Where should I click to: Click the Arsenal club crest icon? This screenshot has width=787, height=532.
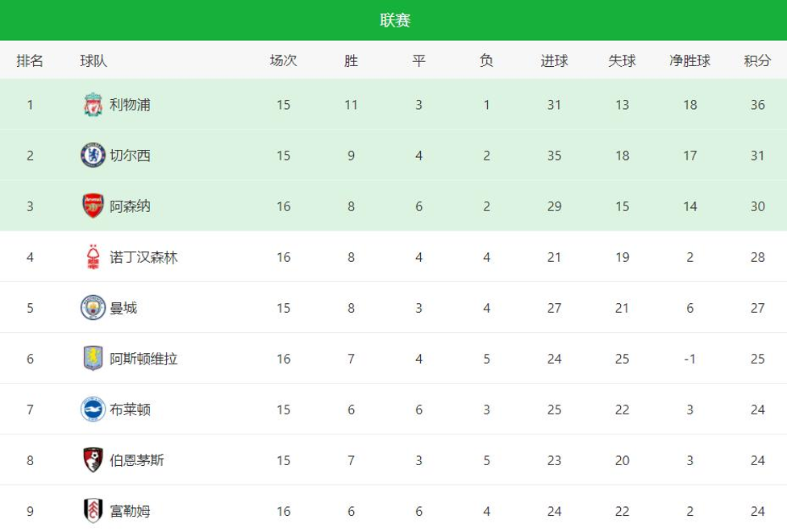point(94,206)
